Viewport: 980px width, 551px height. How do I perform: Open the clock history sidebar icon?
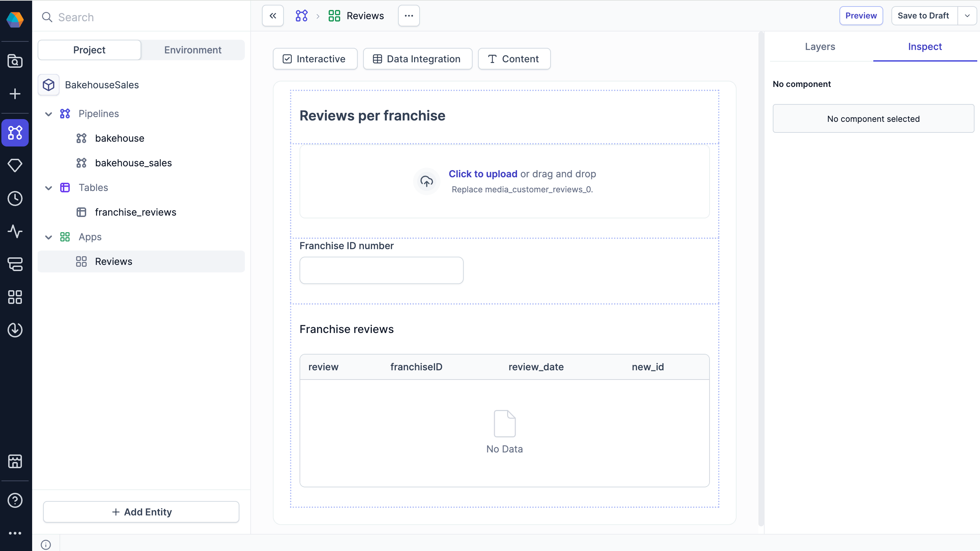pos(15,198)
